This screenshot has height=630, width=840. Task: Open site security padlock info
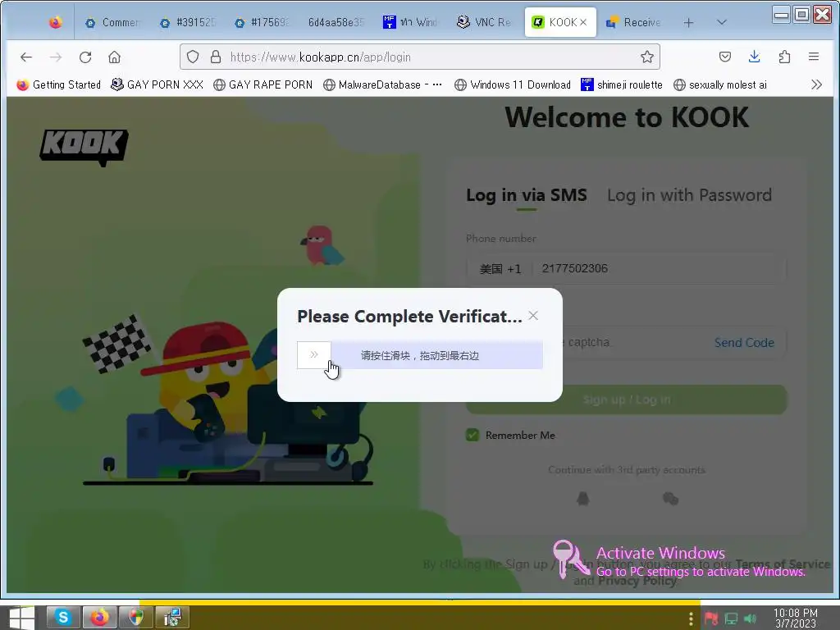click(x=216, y=57)
